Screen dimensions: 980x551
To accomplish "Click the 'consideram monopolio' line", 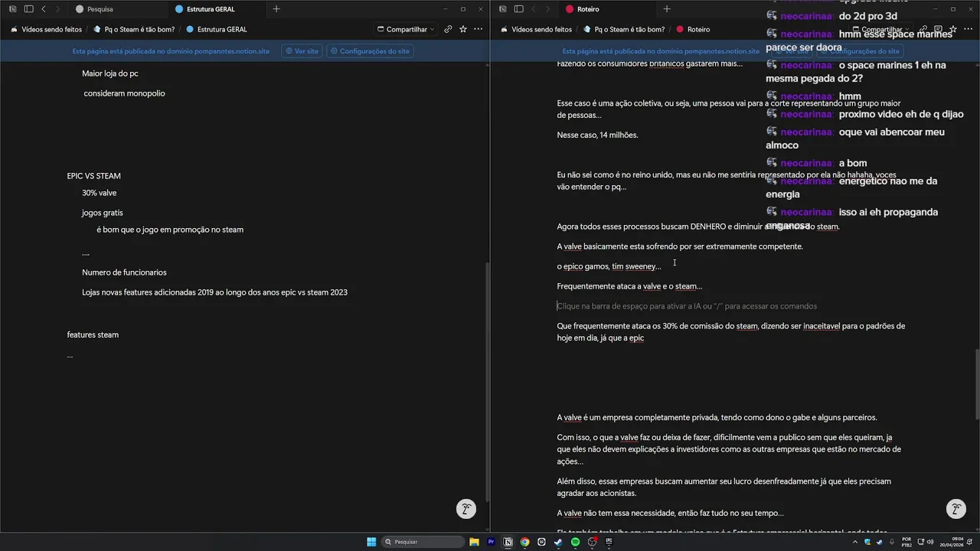I will 124,93.
